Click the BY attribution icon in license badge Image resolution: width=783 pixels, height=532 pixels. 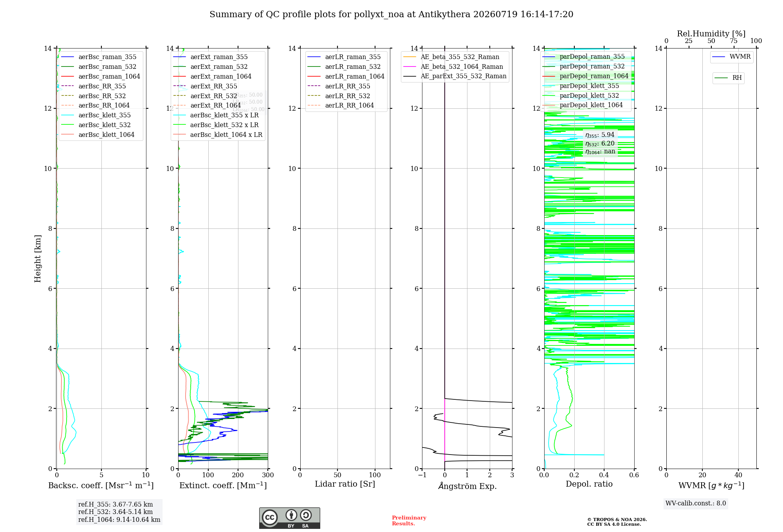[291, 515]
